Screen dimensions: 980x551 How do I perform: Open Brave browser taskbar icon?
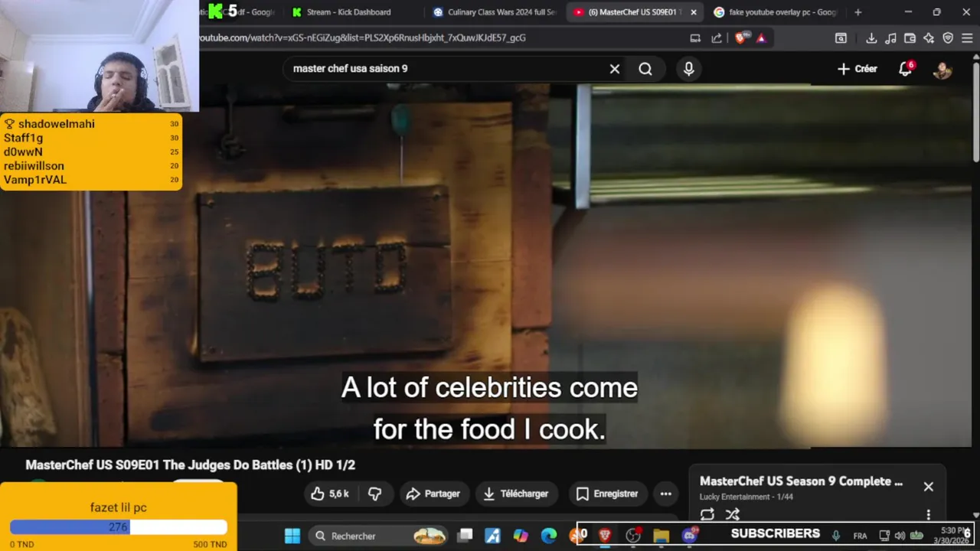point(605,536)
